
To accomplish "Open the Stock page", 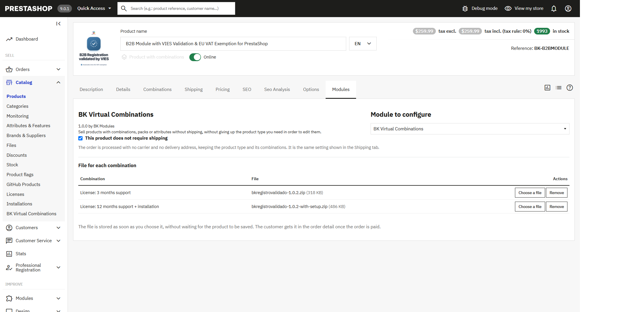I will click(12, 165).
